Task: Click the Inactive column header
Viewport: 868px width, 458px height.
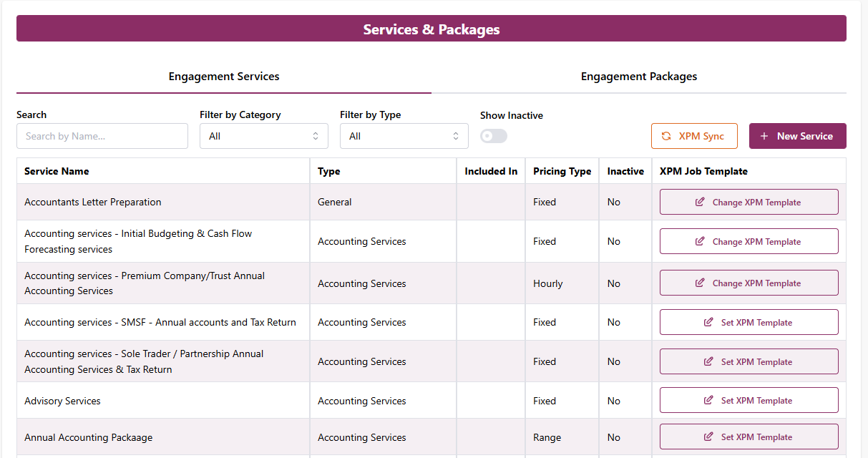Action: [625, 171]
